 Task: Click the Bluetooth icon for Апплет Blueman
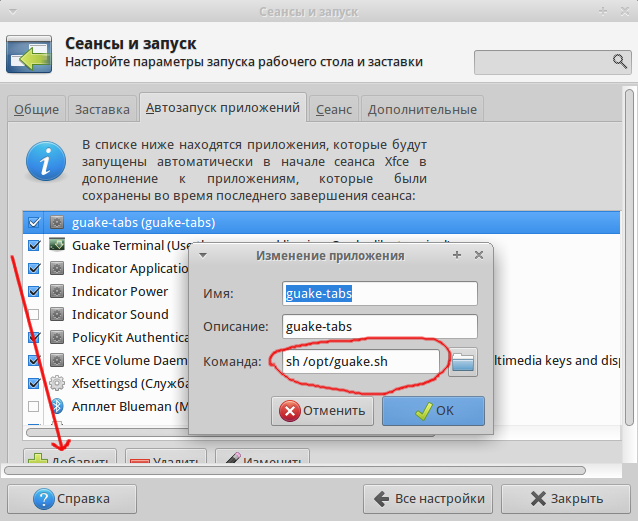(57, 406)
